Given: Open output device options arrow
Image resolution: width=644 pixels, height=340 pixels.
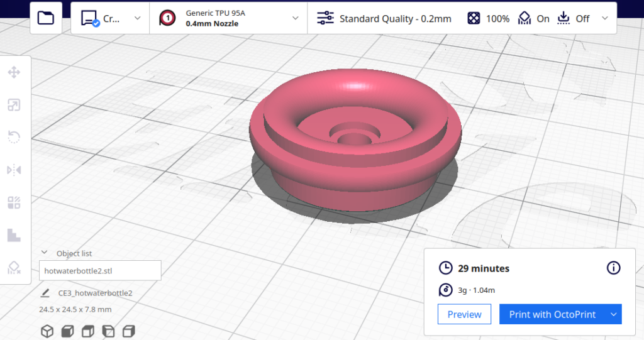Looking at the screenshot, I should coord(614,314).
